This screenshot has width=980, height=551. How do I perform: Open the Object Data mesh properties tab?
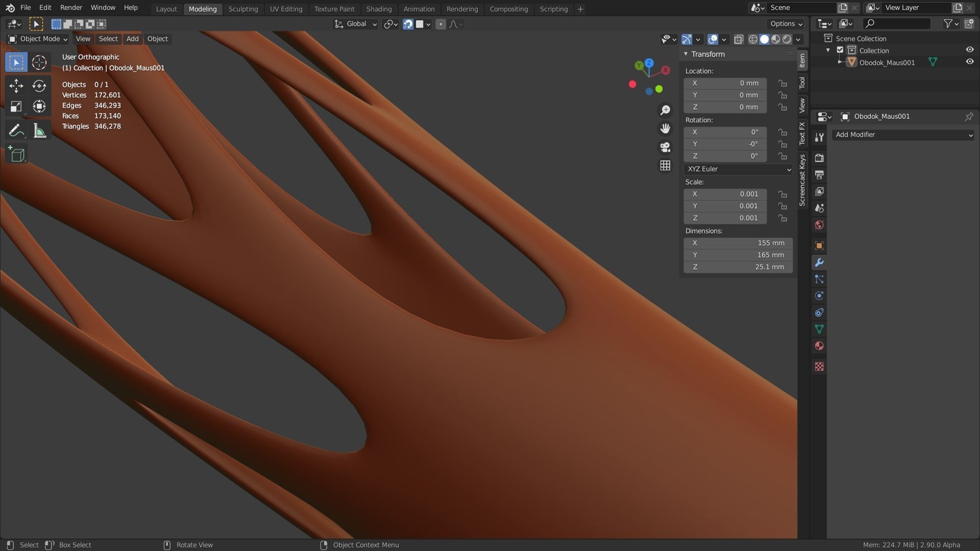(819, 329)
